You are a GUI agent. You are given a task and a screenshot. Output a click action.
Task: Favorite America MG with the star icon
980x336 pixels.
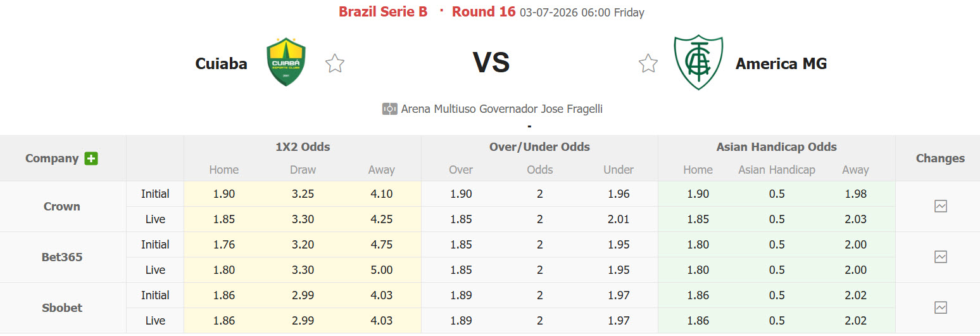point(648,63)
